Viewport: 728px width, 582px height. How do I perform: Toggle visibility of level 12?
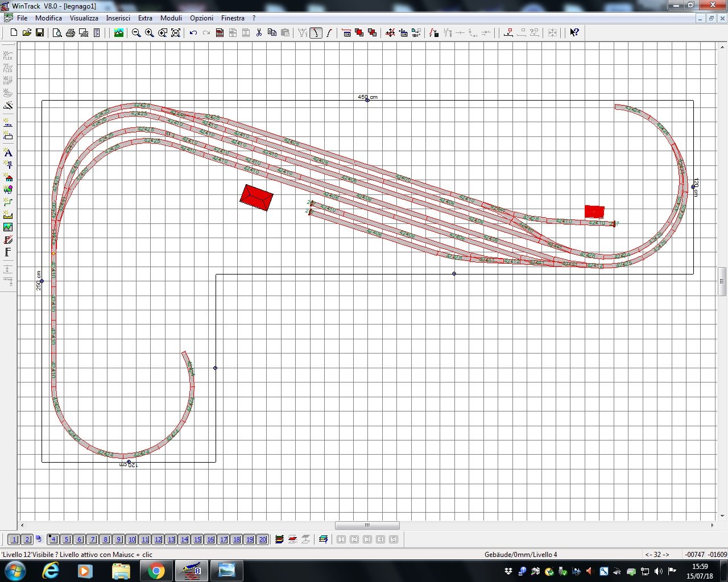(x=158, y=539)
